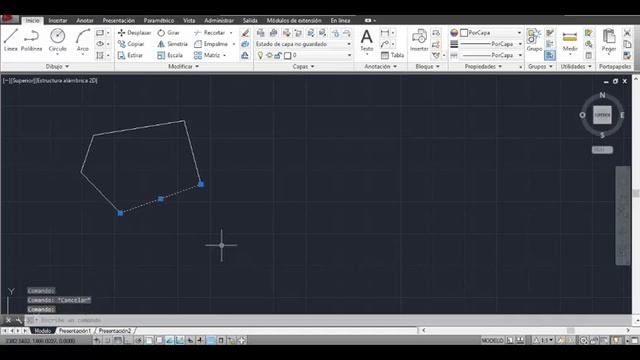Switch to the Presentación2 layout tab
Screen dimensions: 640x360
(115, 331)
